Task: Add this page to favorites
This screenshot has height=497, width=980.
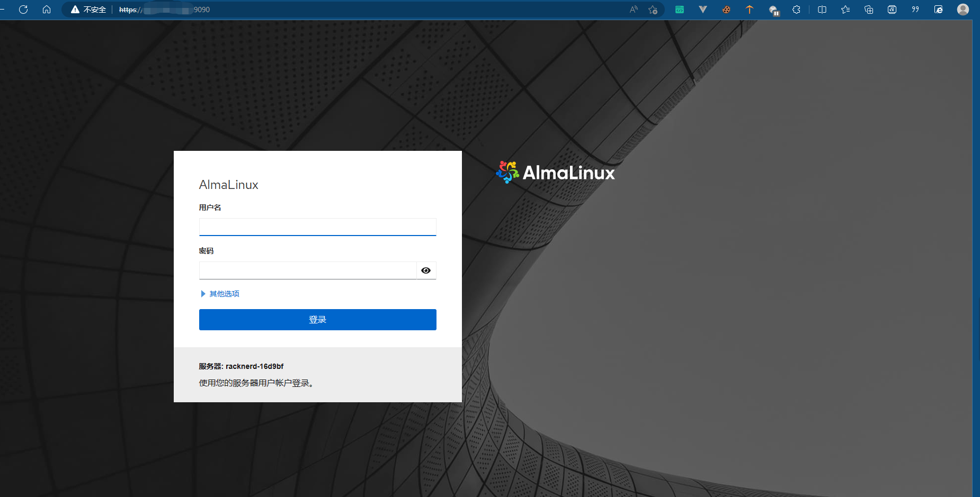Action: coord(653,10)
